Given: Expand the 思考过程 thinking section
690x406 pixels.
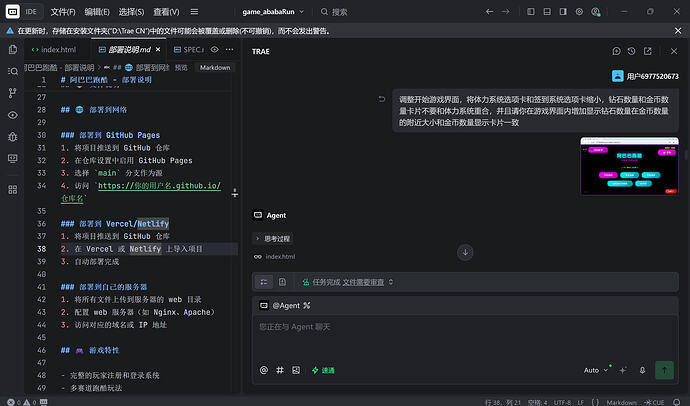Looking at the screenshot, I should coord(273,238).
